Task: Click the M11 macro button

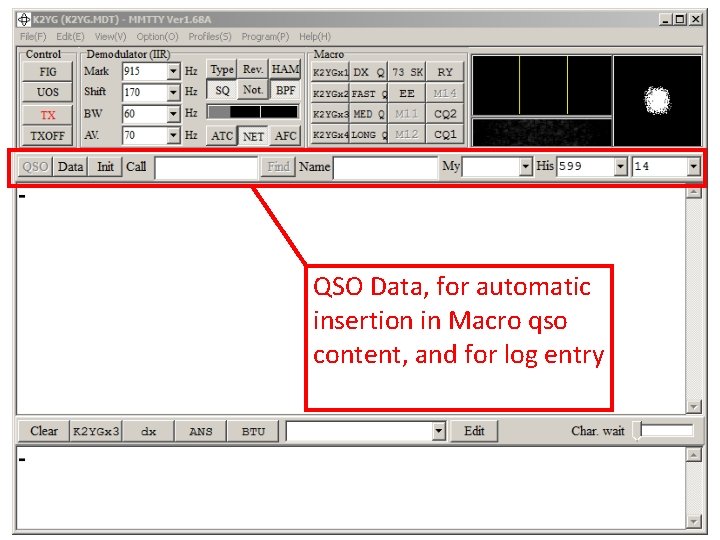Action: [x=407, y=114]
